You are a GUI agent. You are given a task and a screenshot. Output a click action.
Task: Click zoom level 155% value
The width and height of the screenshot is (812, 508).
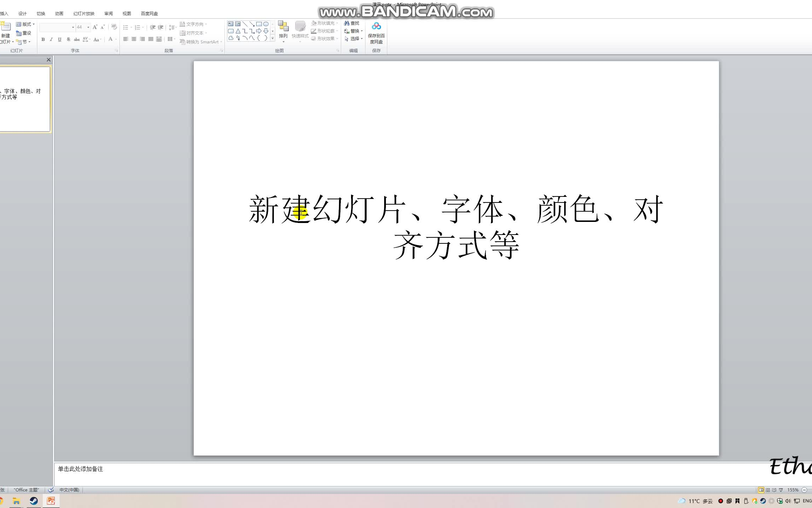tap(793, 490)
